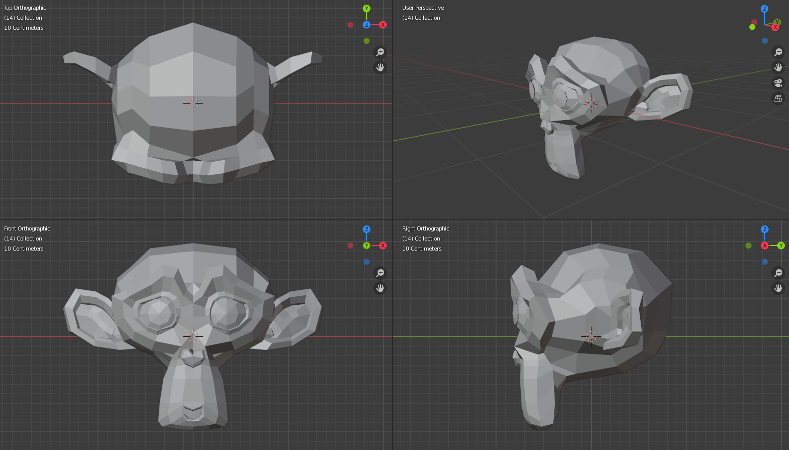Click the dark red negative X dot in the Top view gizmo
The image size is (789, 450).
click(x=351, y=24)
